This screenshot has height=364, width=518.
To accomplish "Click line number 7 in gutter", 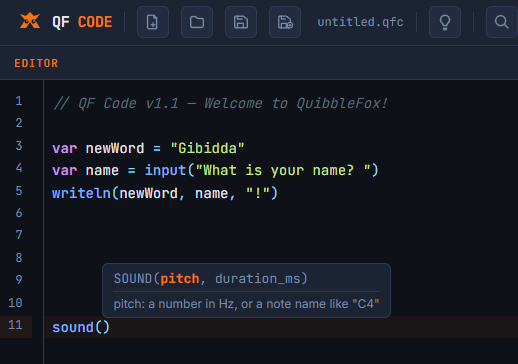I will pos(19,235).
